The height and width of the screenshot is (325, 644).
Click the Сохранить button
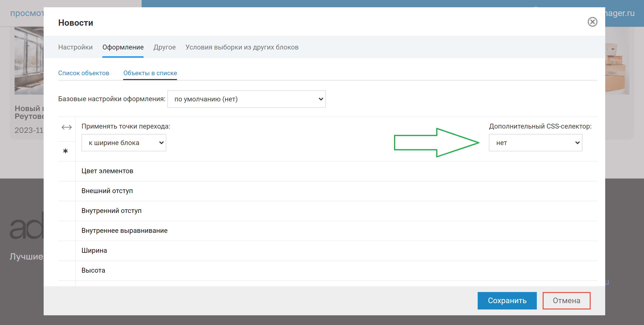click(507, 301)
